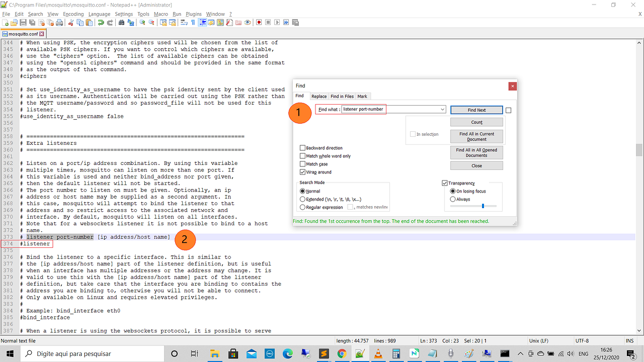Open the Find dialog toolbar icon

pos(121,23)
